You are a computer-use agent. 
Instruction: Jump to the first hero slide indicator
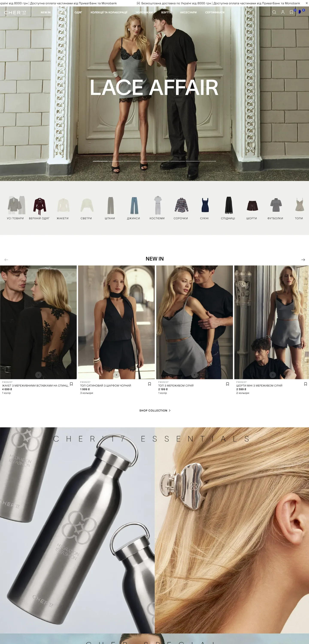pyautogui.click(x=100, y=161)
